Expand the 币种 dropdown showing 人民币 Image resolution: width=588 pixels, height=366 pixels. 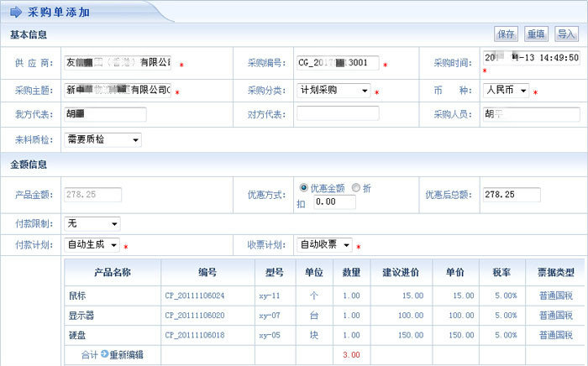[x=506, y=90]
